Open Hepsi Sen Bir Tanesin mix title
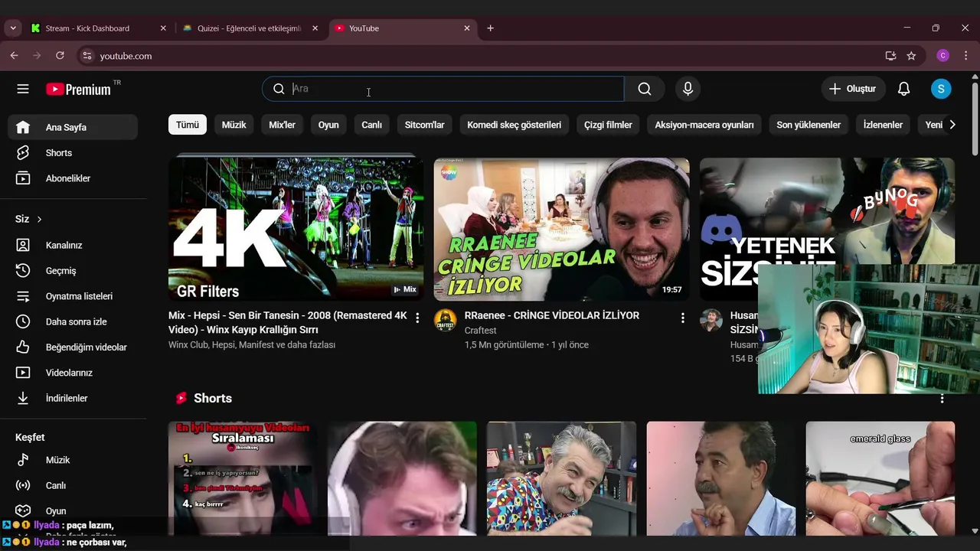The image size is (980, 551). [288, 322]
